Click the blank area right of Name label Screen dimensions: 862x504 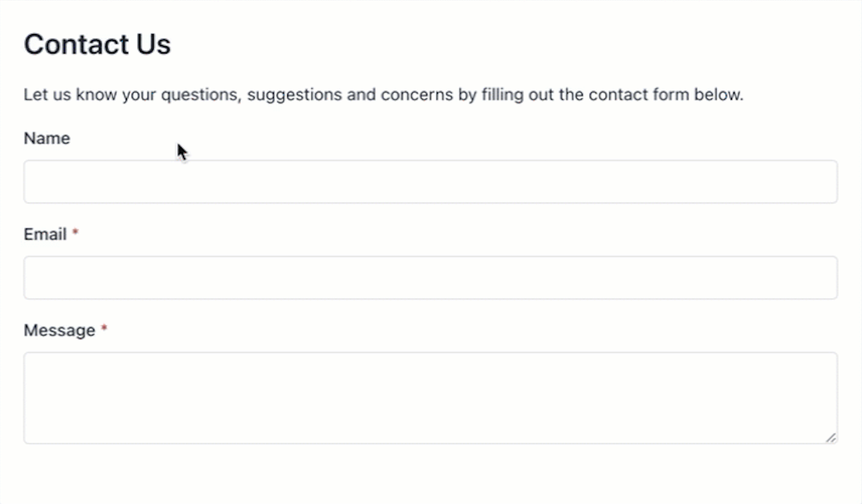[x=244, y=138]
